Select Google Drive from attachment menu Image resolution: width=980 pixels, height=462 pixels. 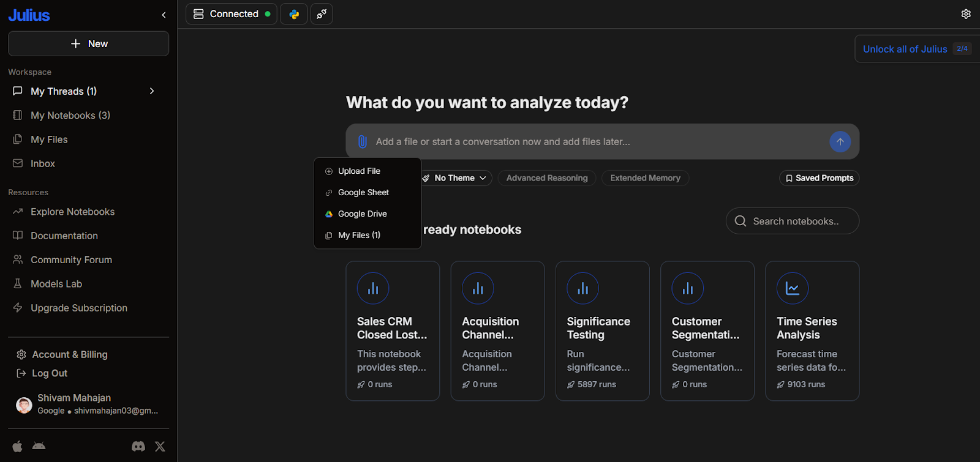pyautogui.click(x=367, y=214)
